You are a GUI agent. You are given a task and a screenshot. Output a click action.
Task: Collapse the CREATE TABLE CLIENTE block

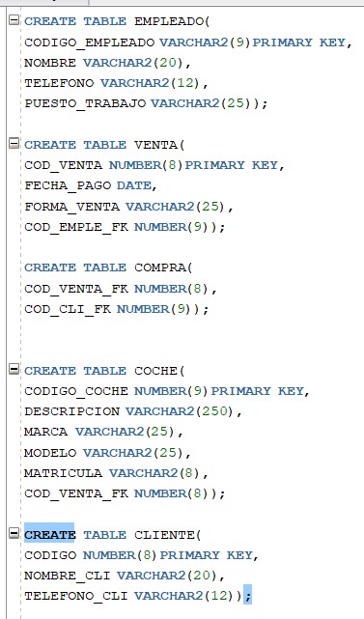tap(14, 534)
